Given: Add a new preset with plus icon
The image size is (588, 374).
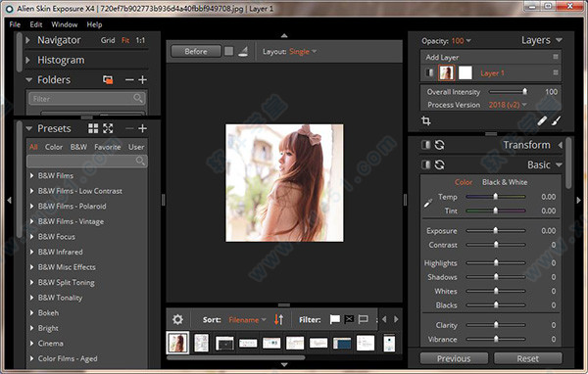Looking at the screenshot, I should click(142, 128).
